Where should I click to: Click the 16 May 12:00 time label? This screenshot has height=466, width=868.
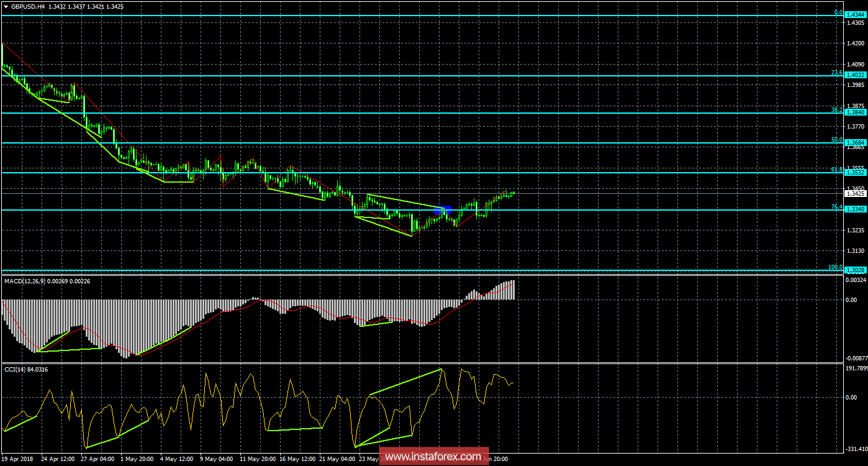click(298, 460)
